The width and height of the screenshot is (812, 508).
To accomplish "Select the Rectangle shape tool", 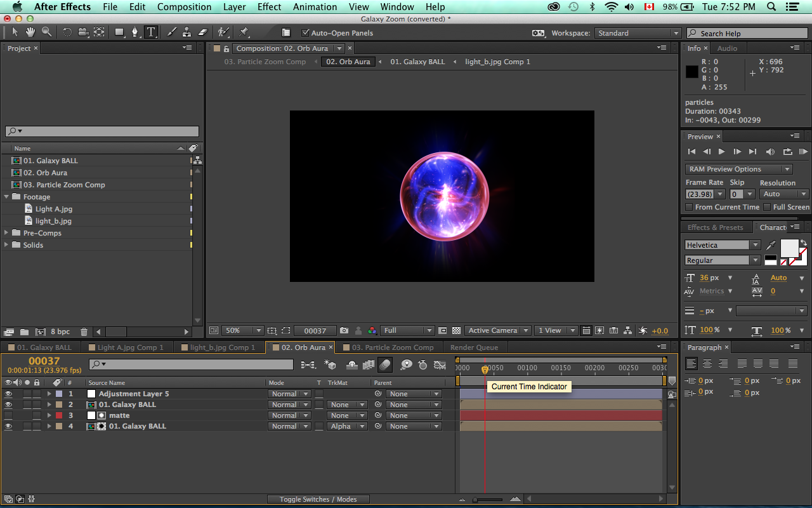I will pos(119,32).
